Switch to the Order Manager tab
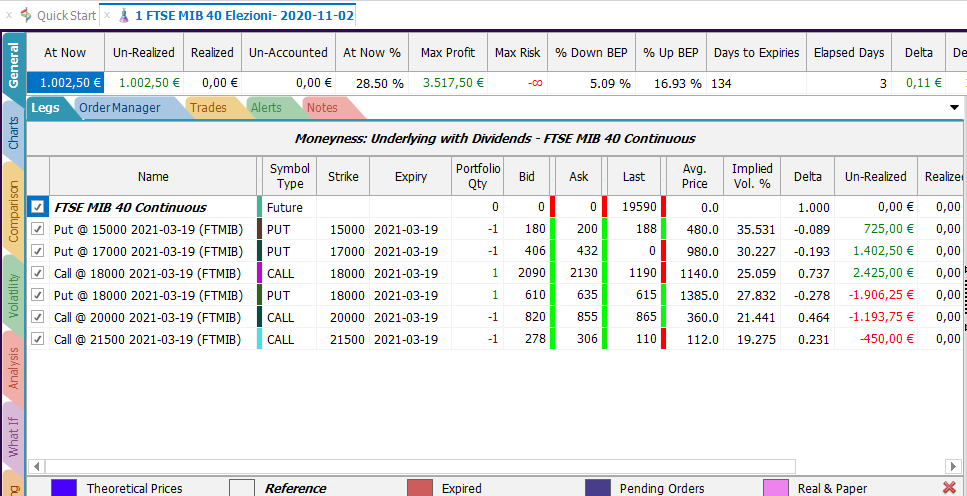Image resolution: width=967 pixels, height=496 pixels. [x=120, y=108]
